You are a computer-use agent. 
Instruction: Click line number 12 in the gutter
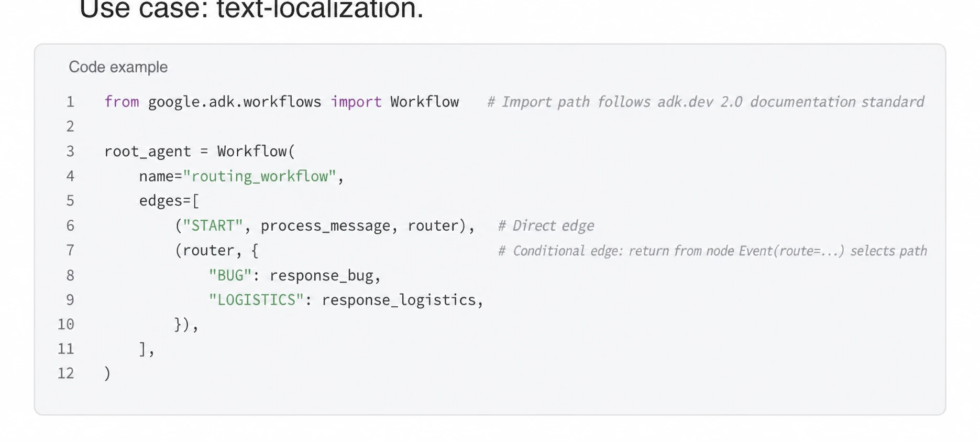tap(66, 374)
